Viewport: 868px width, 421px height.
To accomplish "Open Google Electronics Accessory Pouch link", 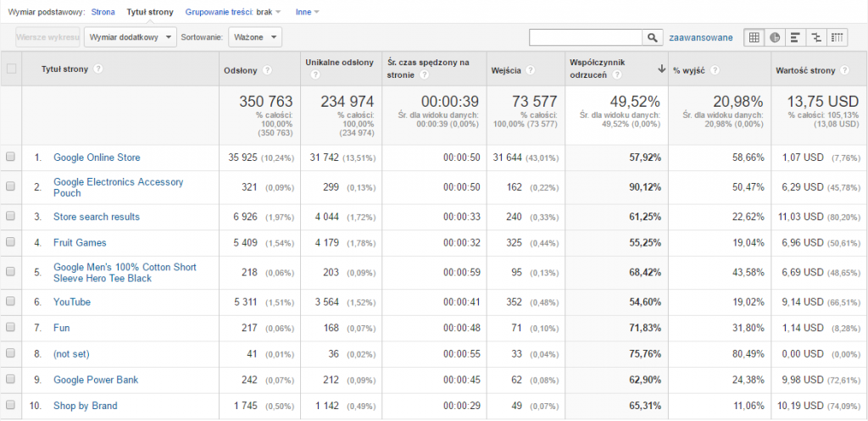I will [119, 187].
